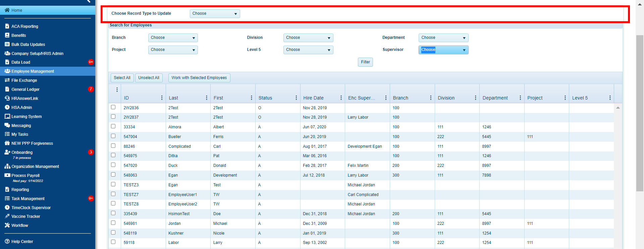Screen dimensions: 644x249
Task: Click the Data Load 9+ notification badge
Action: 91,62
